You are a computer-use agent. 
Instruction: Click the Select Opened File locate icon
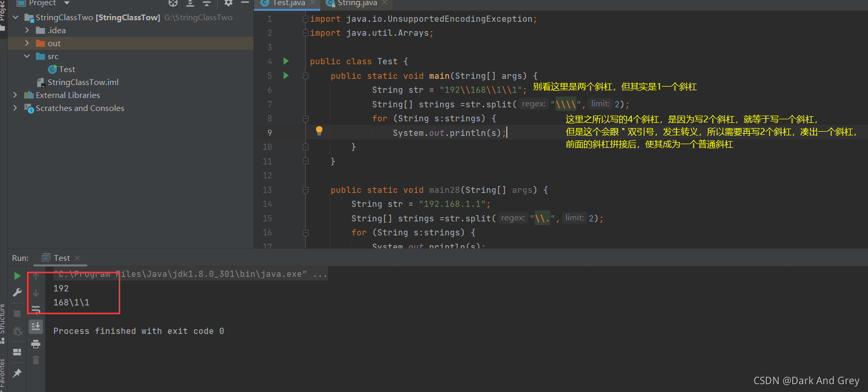pos(173,3)
